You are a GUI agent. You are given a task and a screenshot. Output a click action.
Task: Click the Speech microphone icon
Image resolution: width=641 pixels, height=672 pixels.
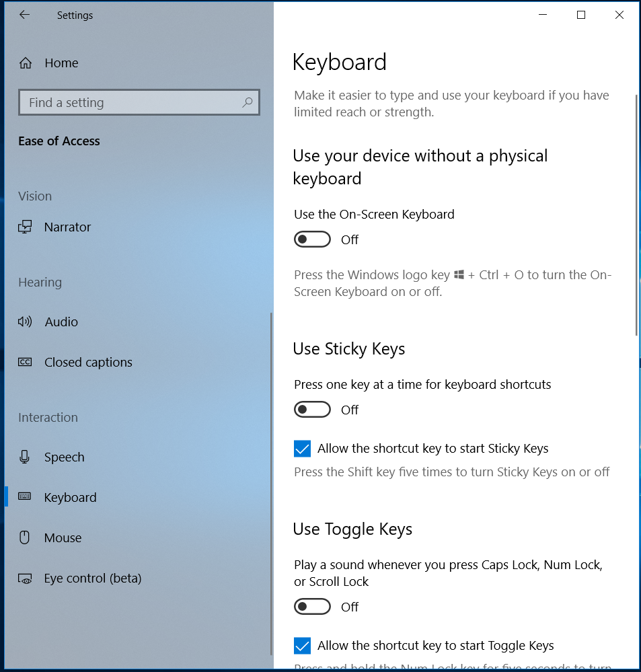coord(26,457)
